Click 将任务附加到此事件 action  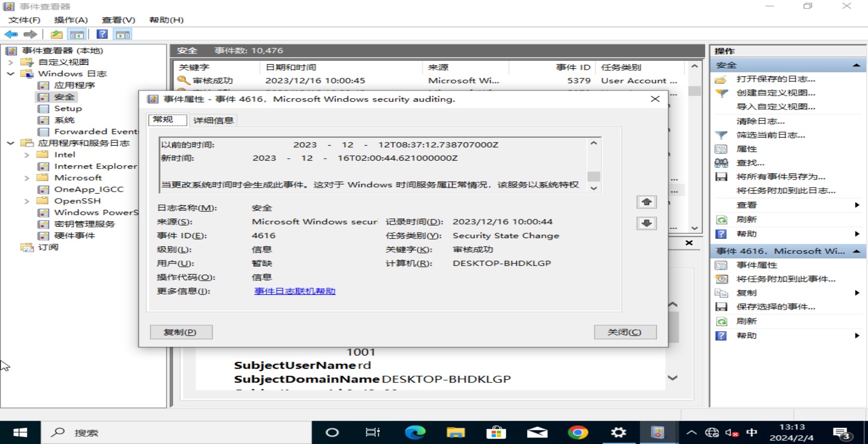tap(786, 279)
